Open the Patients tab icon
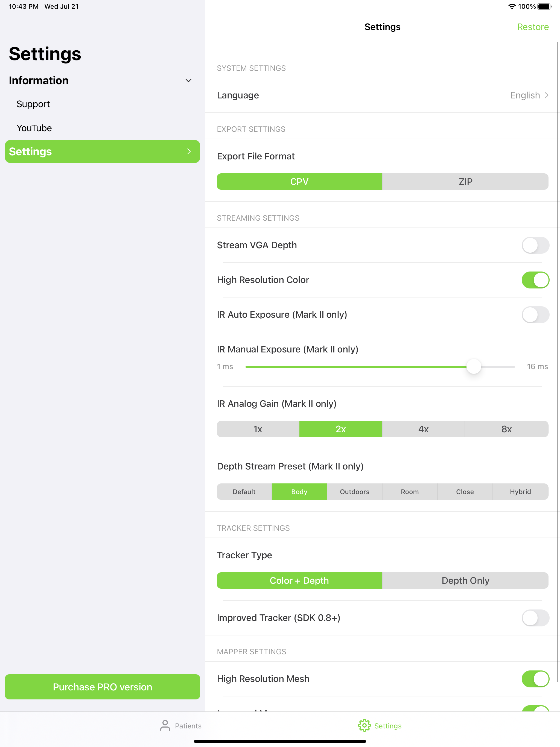Viewport: 560px width, 747px height. (x=165, y=725)
